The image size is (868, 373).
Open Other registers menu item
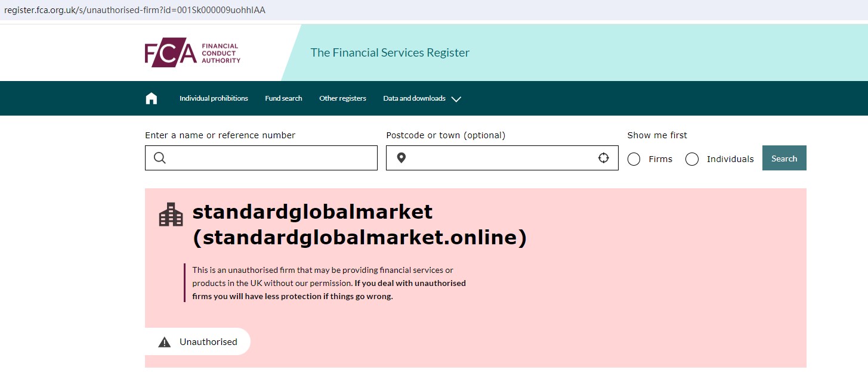(342, 98)
